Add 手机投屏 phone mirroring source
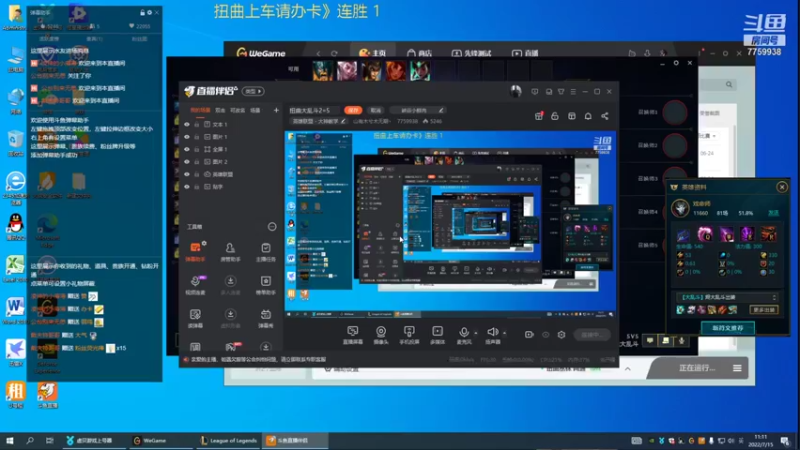 [x=409, y=335]
